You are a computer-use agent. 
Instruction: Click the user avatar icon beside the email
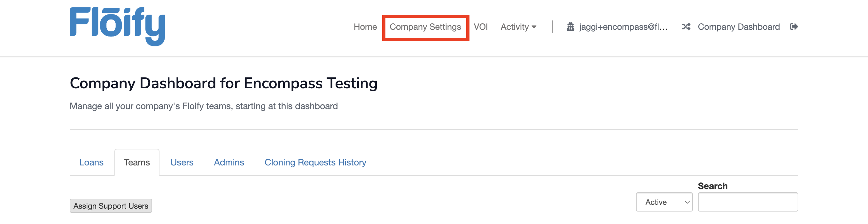coord(570,27)
